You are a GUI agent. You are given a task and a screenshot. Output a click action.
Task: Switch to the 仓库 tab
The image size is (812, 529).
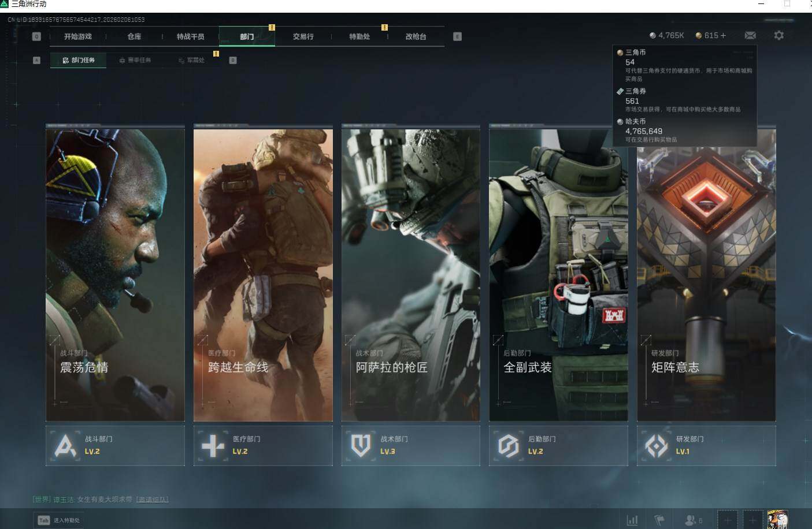click(x=134, y=36)
